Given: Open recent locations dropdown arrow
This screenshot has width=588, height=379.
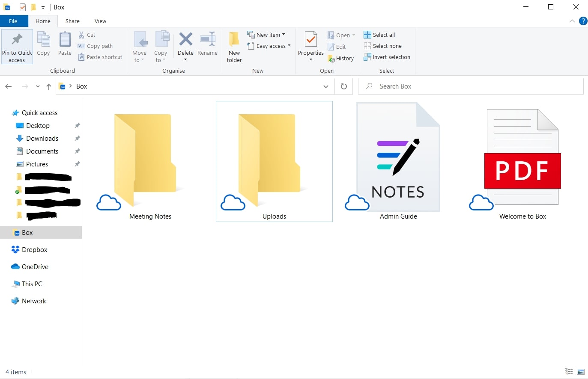Looking at the screenshot, I should [x=38, y=86].
